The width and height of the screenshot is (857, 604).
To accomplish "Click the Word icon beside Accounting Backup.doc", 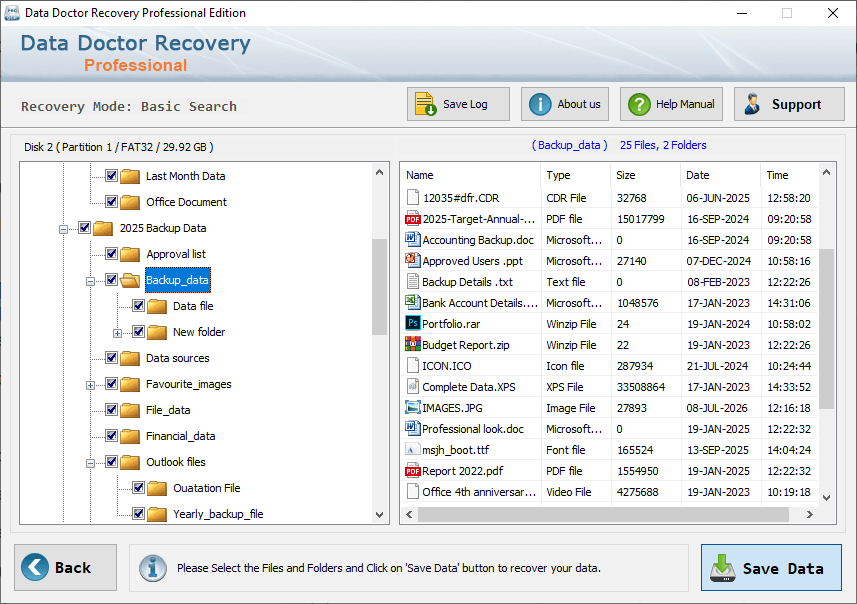I will pyautogui.click(x=412, y=239).
